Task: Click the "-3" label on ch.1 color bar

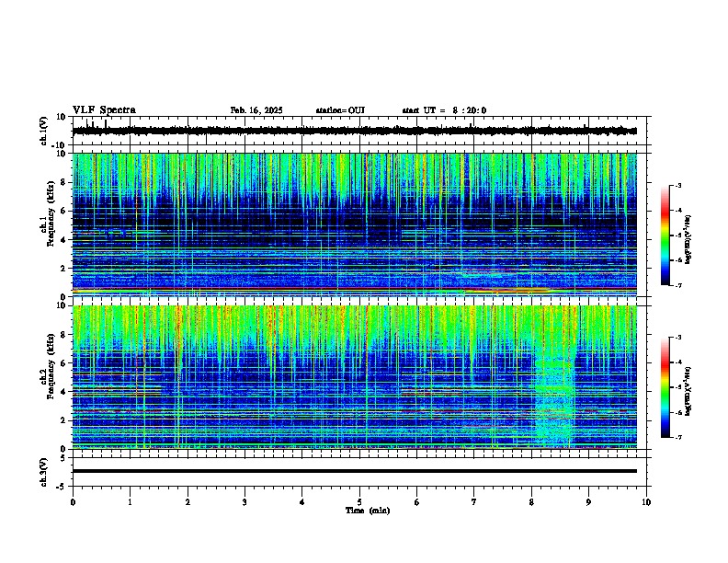Action: click(678, 185)
